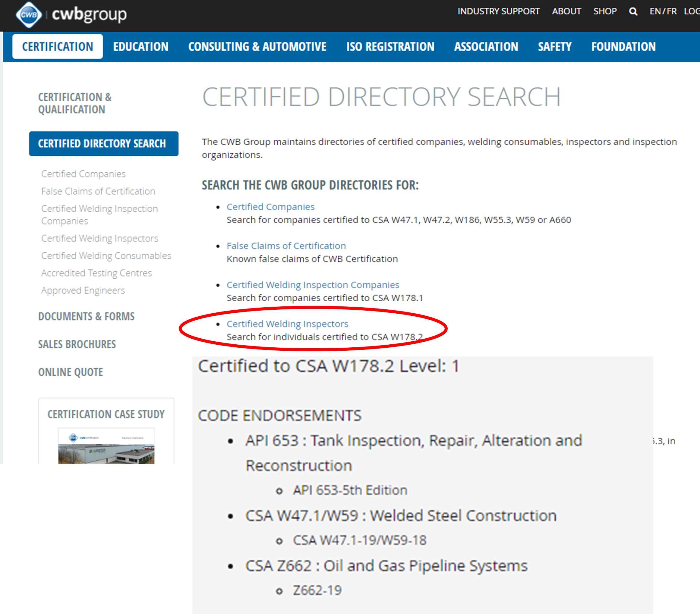Click text 'Search for individuals certified to CSA W178.2'
The height and width of the screenshot is (614, 700).
click(325, 337)
